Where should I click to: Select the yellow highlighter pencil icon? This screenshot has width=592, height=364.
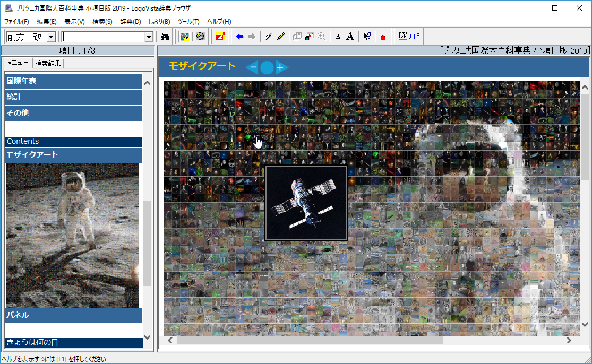point(280,37)
